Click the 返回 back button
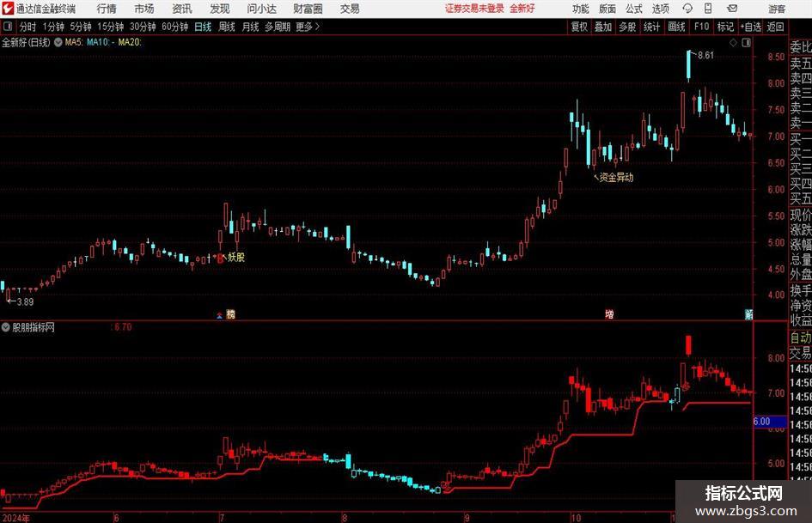This screenshot has height=523, width=812. pyautogui.click(x=775, y=27)
